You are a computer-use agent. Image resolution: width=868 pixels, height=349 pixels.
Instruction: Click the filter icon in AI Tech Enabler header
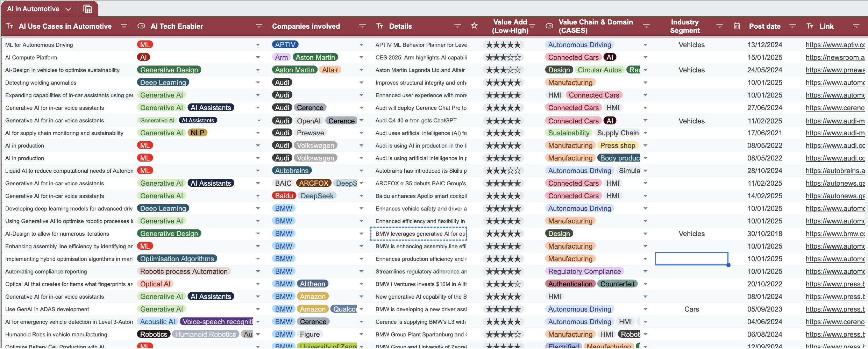click(259, 26)
